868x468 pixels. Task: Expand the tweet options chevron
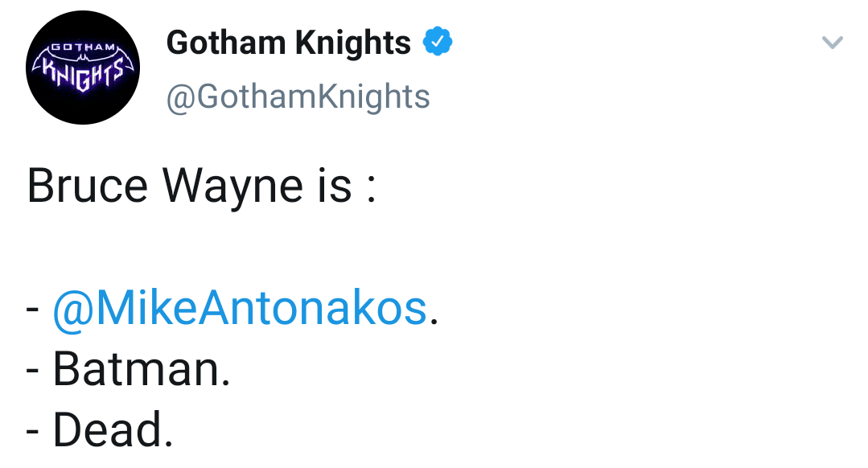click(x=832, y=43)
